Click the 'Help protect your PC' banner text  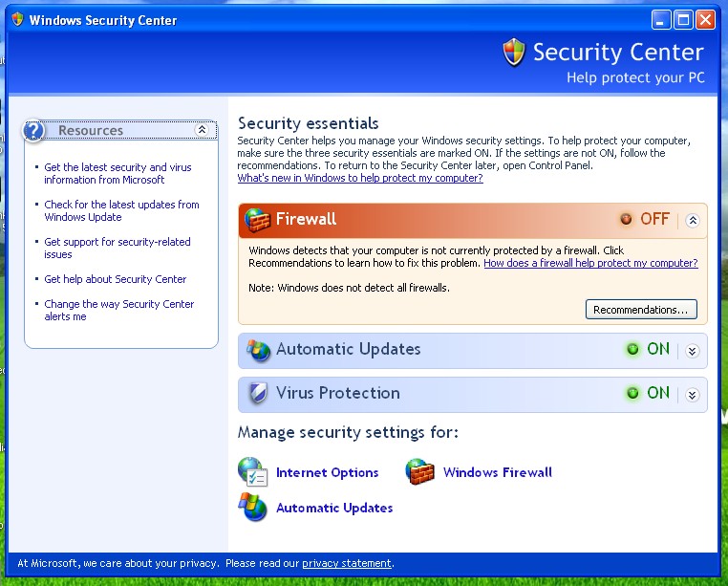coord(635,77)
